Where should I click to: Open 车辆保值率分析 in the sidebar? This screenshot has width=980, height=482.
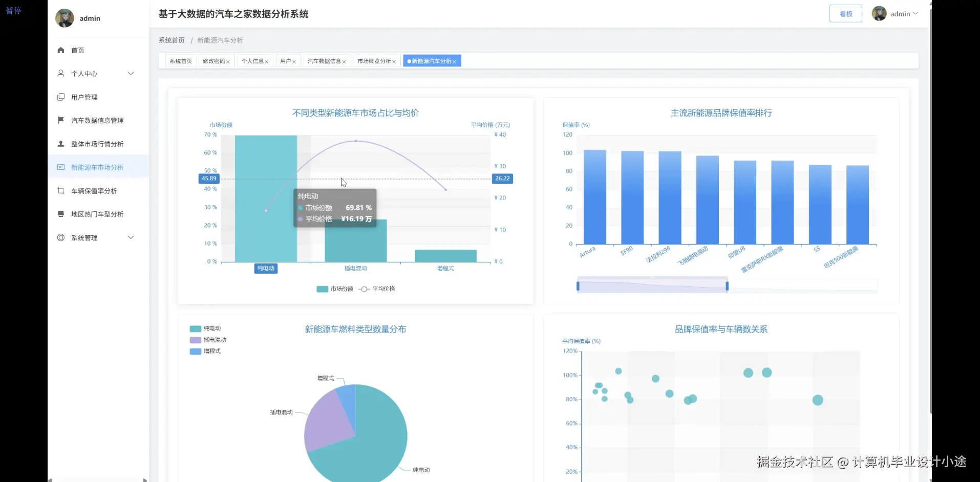coord(98,191)
